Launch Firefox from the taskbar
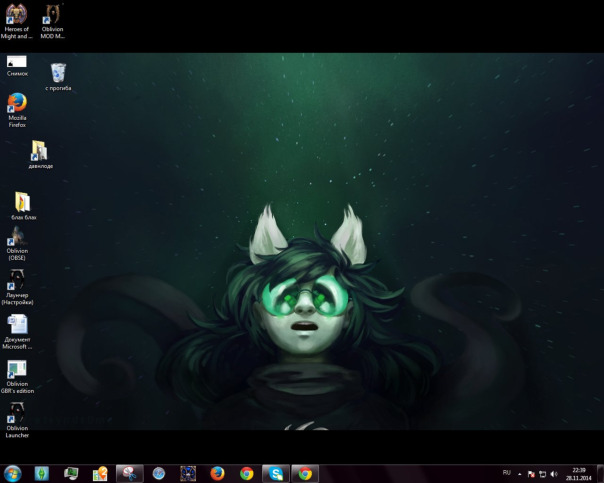Image resolution: width=604 pixels, height=483 pixels. pos(217,473)
